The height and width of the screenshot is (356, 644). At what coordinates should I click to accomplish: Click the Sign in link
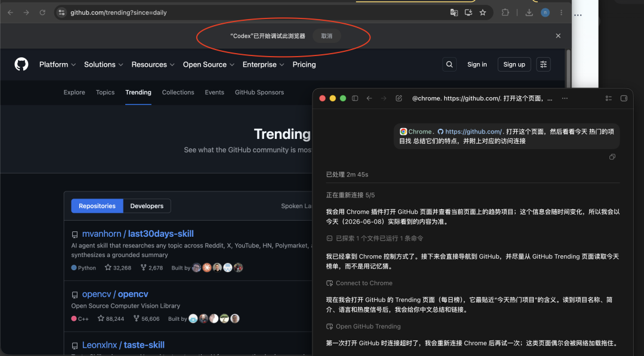coord(477,64)
